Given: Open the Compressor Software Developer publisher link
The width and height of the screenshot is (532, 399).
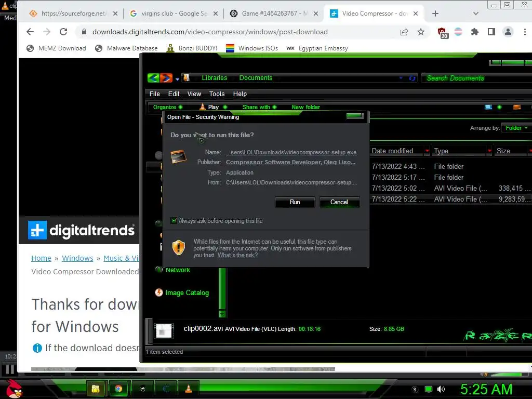Looking at the screenshot, I should (x=290, y=162).
